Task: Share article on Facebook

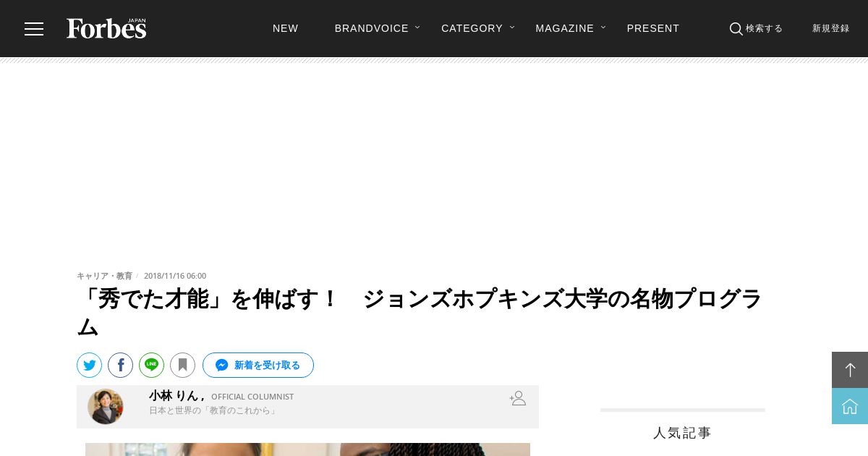Action: tap(120, 365)
